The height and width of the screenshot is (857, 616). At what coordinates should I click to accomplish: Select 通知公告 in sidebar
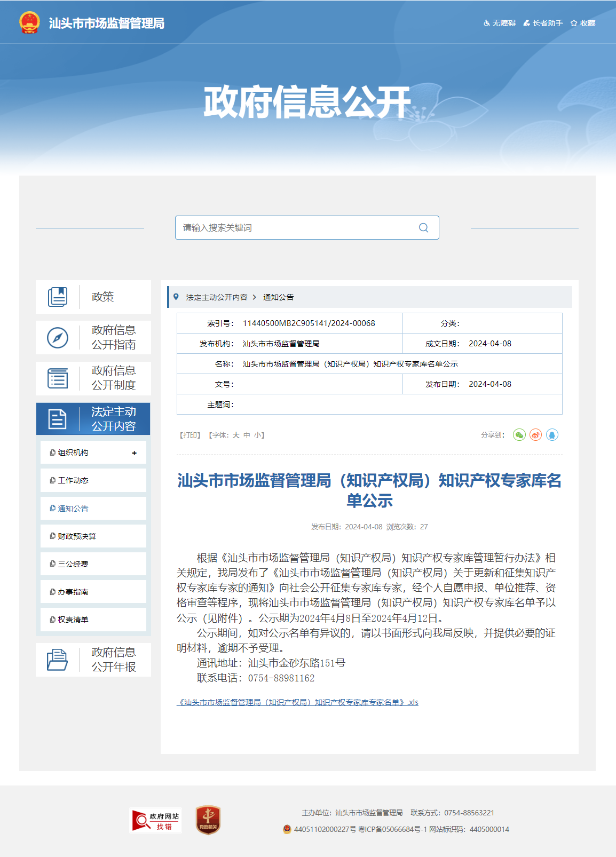pos(73,509)
